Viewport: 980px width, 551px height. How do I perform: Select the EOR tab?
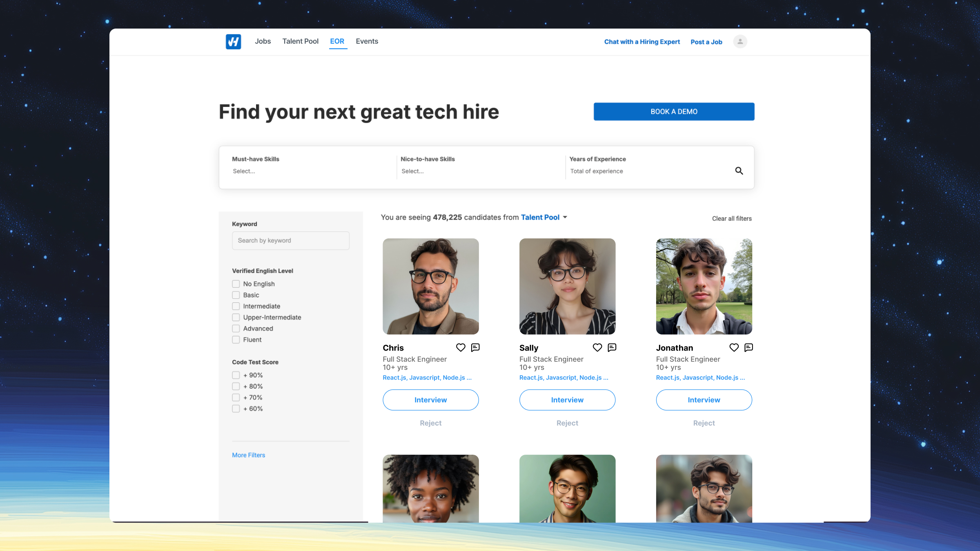337,41
